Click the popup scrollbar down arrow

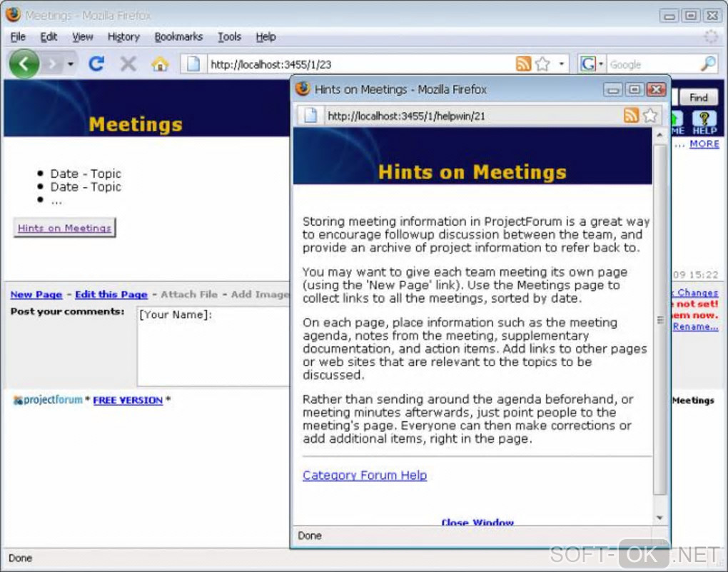[659, 518]
